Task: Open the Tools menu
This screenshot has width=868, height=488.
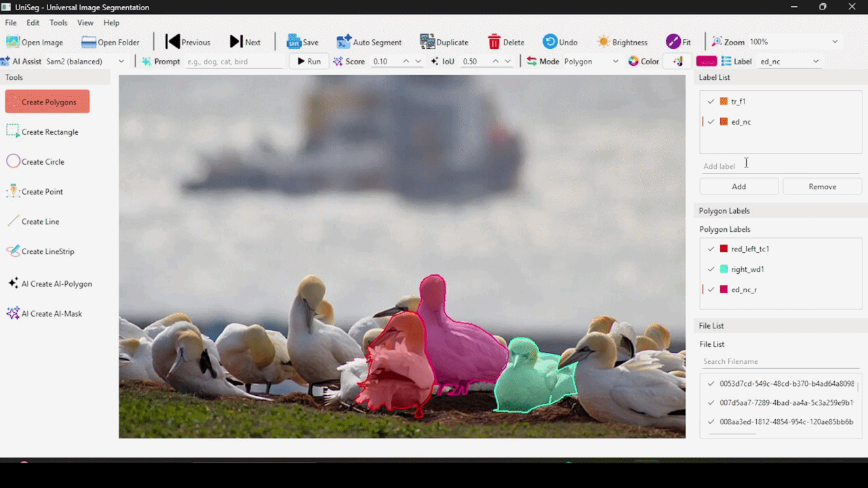Action: (x=58, y=23)
